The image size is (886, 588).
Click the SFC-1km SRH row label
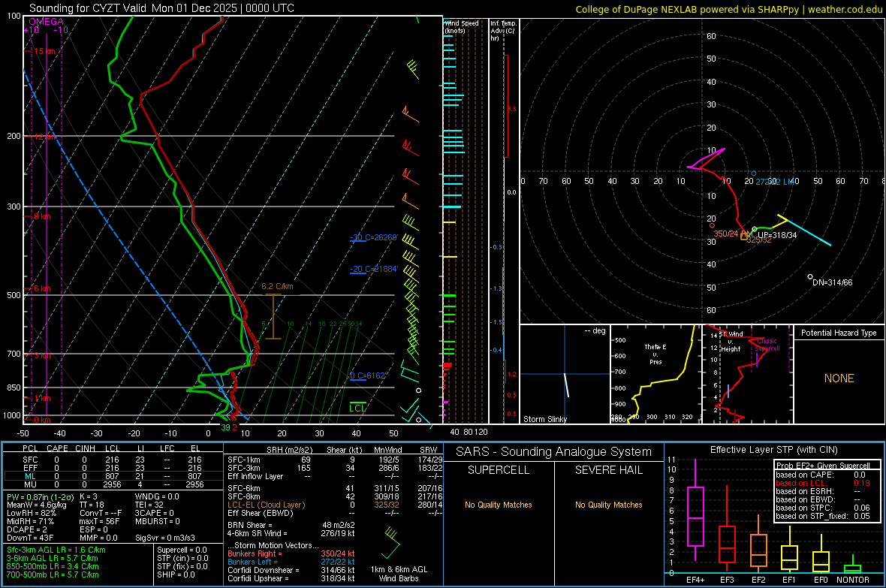pyautogui.click(x=243, y=460)
